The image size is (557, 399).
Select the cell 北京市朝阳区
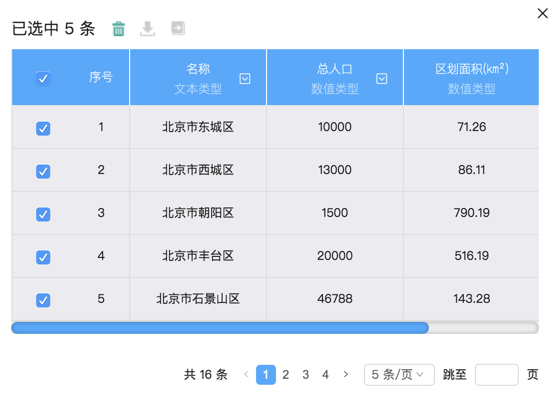pyautogui.click(x=198, y=213)
